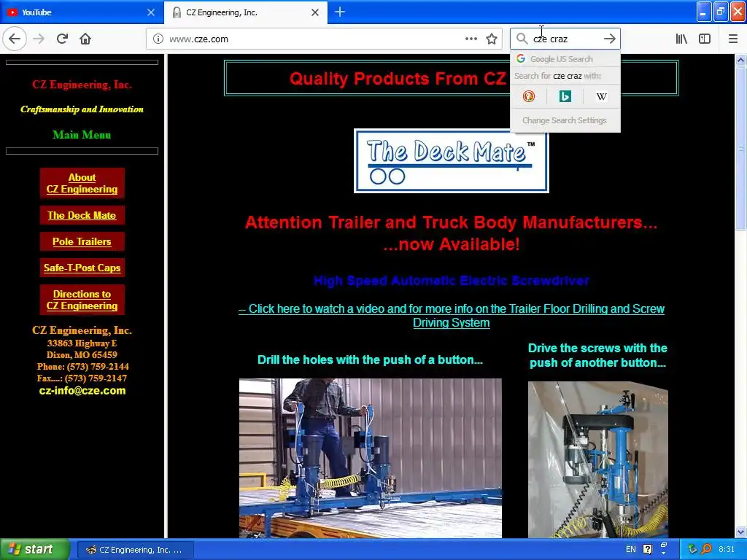Open About CZ Engineering page
Image resolution: width=747 pixels, height=560 pixels.
(82, 183)
